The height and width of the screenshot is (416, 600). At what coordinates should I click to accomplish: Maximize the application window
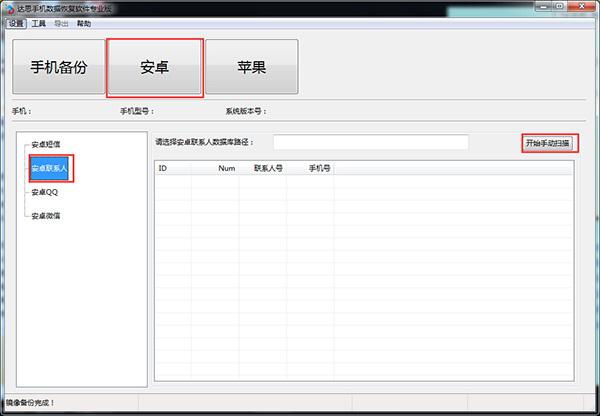pyautogui.click(x=560, y=6)
